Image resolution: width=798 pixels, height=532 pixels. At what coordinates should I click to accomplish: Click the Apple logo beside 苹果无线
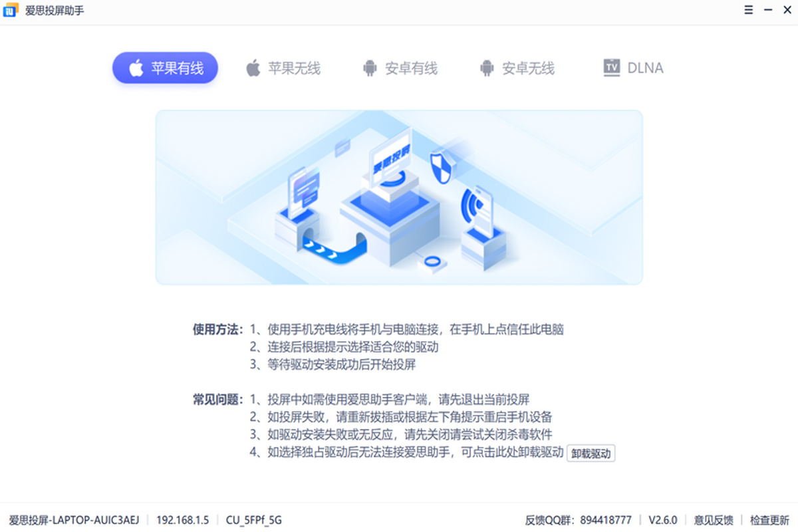pos(253,68)
